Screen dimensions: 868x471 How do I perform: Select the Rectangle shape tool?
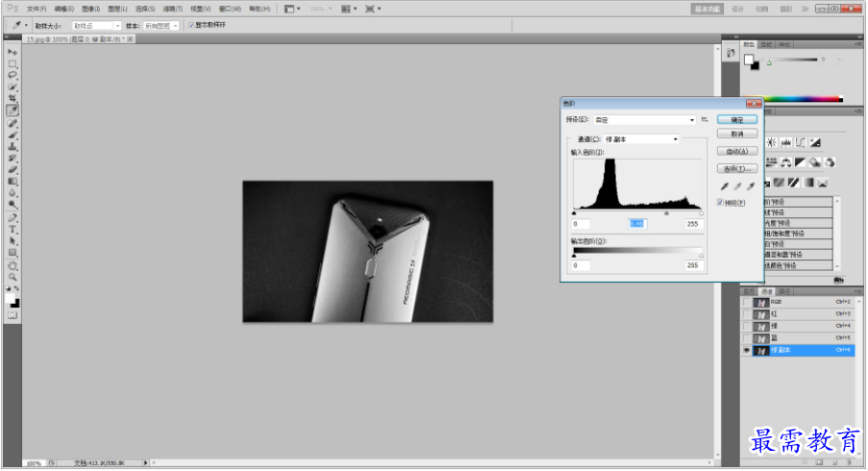(x=12, y=253)
